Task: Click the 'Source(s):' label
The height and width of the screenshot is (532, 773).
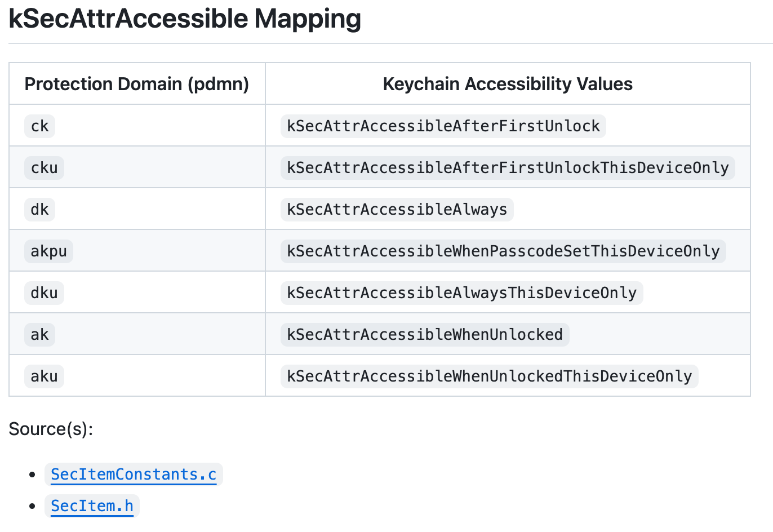Action: point(51,429)
